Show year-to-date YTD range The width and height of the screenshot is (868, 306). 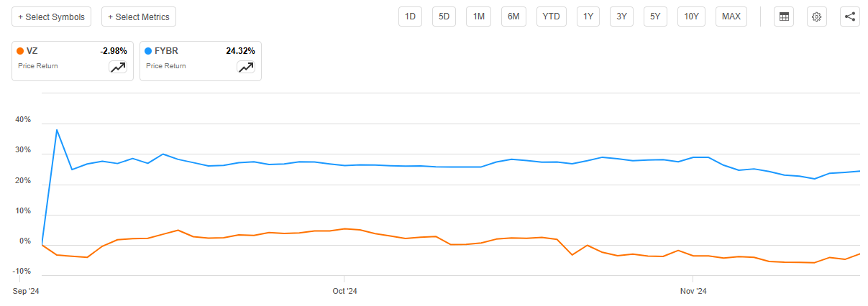tap(552, 17)
